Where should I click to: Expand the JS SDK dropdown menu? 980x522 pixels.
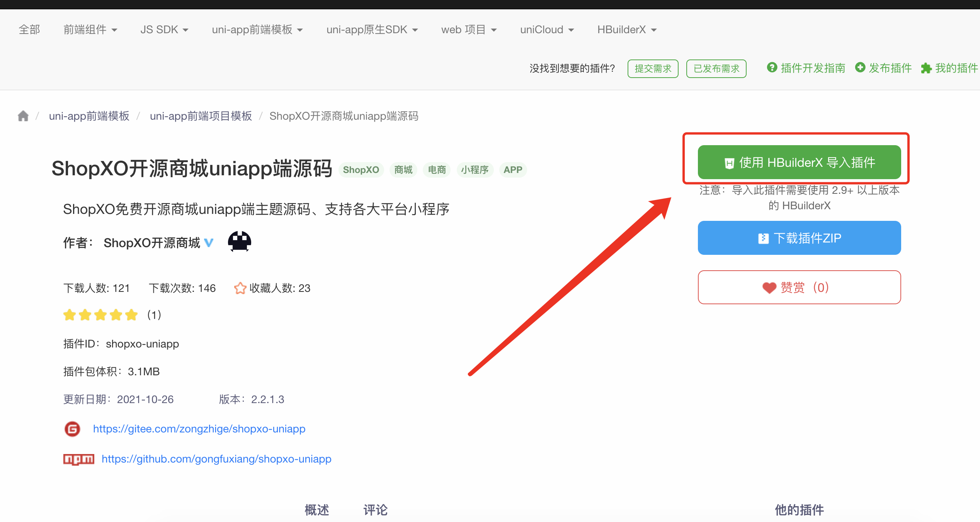(x=164, y=30)
